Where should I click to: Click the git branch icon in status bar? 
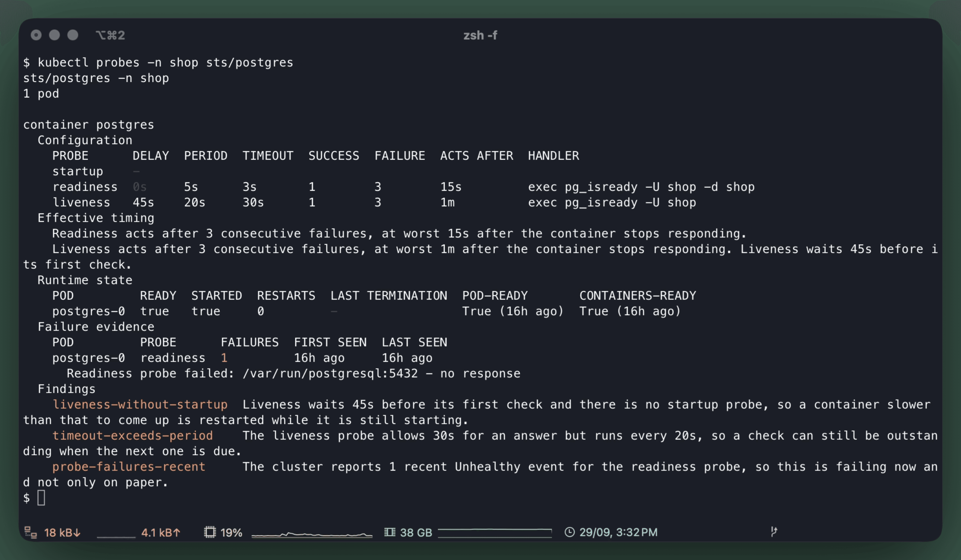pos(774,531)
